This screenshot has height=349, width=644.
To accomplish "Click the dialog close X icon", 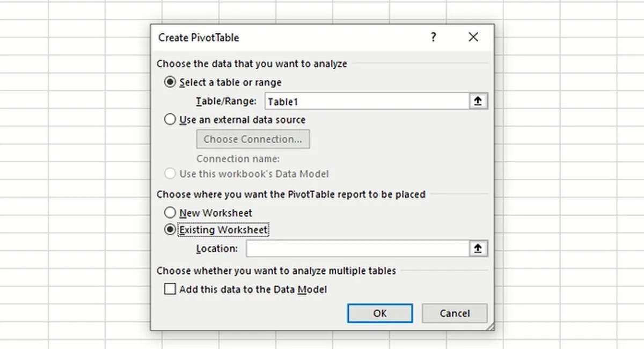I will [x=473, y=37].
